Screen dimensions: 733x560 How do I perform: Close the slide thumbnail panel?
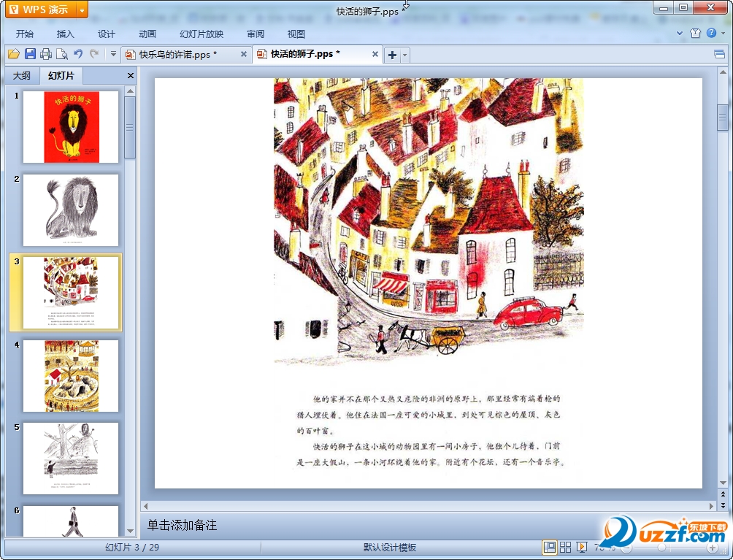point(131,75)
